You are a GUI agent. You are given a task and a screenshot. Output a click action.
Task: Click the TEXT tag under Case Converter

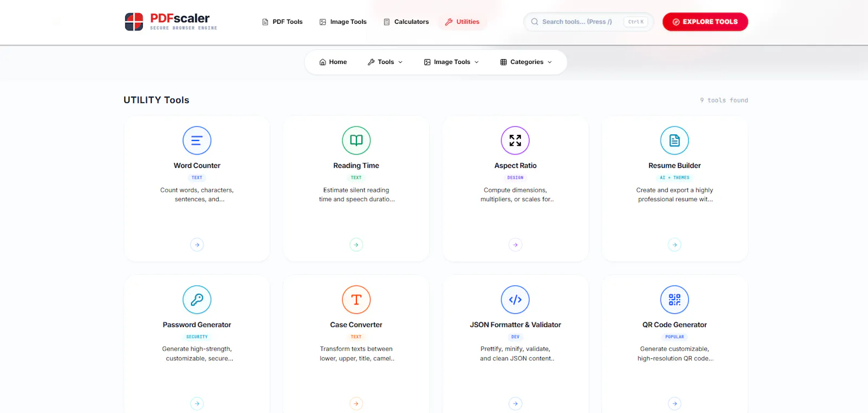pos(356,337)
